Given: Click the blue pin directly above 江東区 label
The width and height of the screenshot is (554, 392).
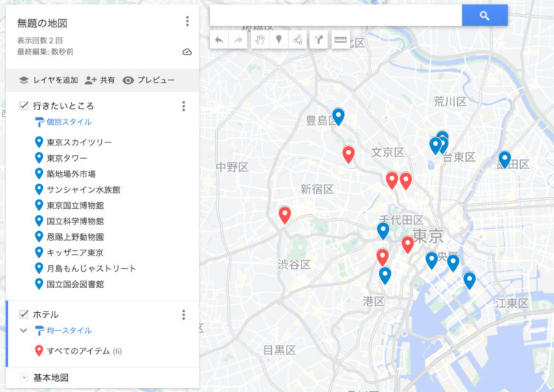Looking at the screenshot, I should pos(469,281).
